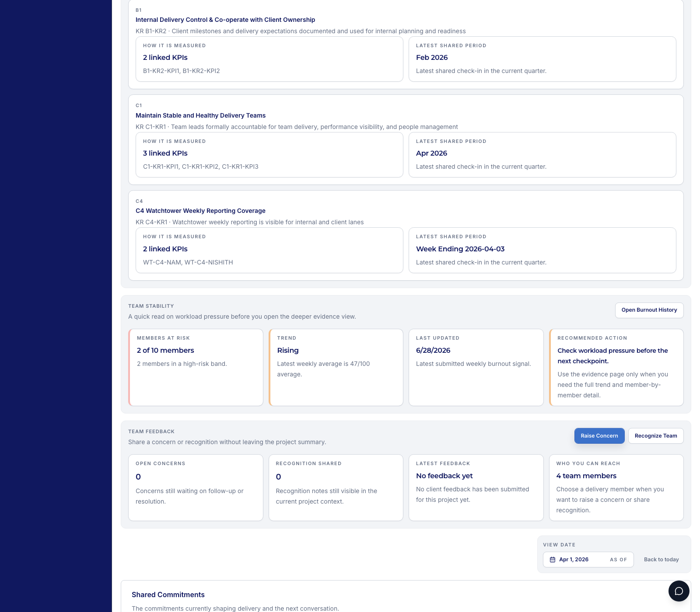Select the Last Updated 6/28/2026 card
The height and width of the screenshot is (612, 700).
(x=476, y=367)
